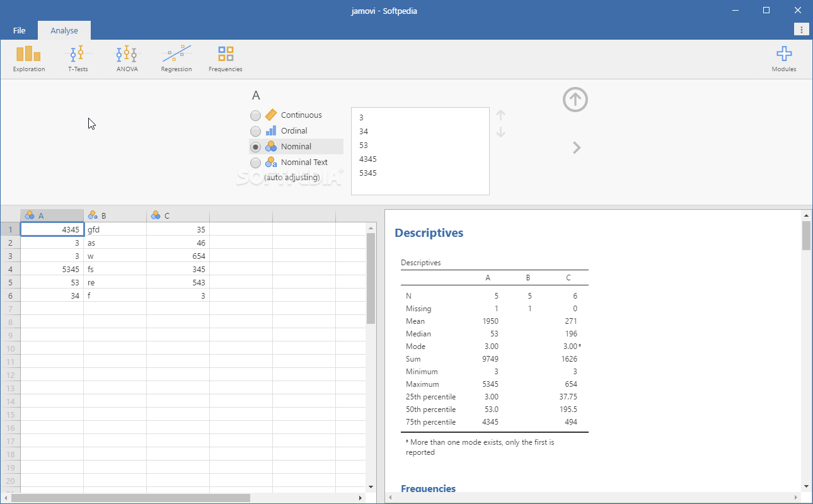Open the File tab
The width and height of the screenshot is (813, 504).
tap(19, 30)
